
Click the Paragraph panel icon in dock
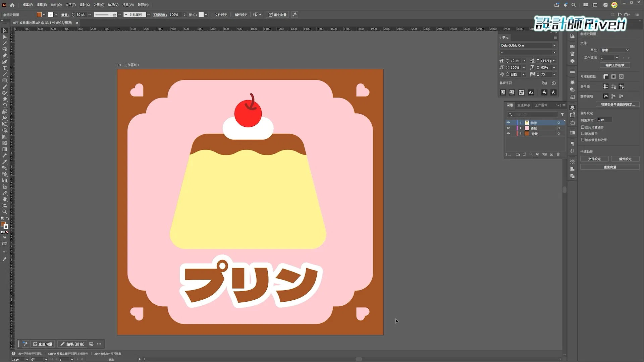[573, 144]
